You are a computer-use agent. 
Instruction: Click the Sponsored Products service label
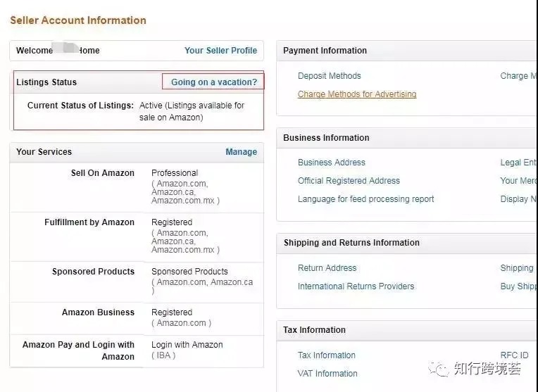tap(94, 271)
